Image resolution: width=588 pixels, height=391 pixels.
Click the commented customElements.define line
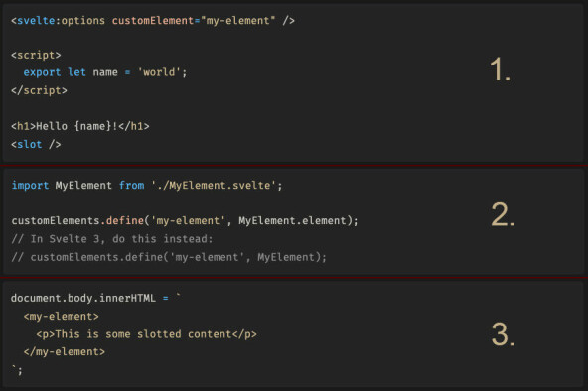(x=169, y=257)
